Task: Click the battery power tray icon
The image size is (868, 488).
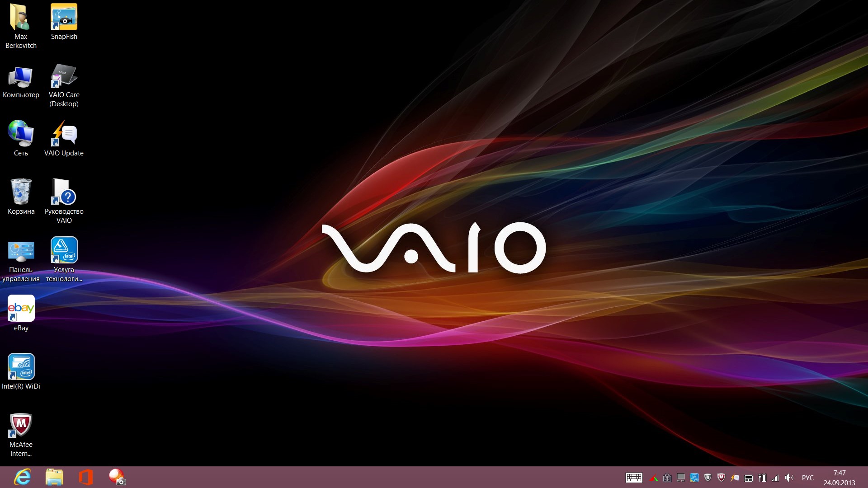Action: coord(762,478)
